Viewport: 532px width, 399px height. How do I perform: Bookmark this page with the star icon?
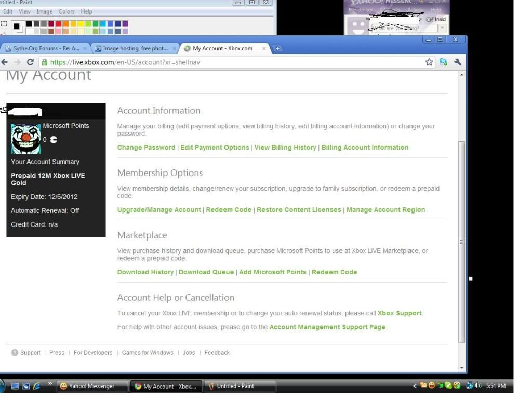pos(429,62)
